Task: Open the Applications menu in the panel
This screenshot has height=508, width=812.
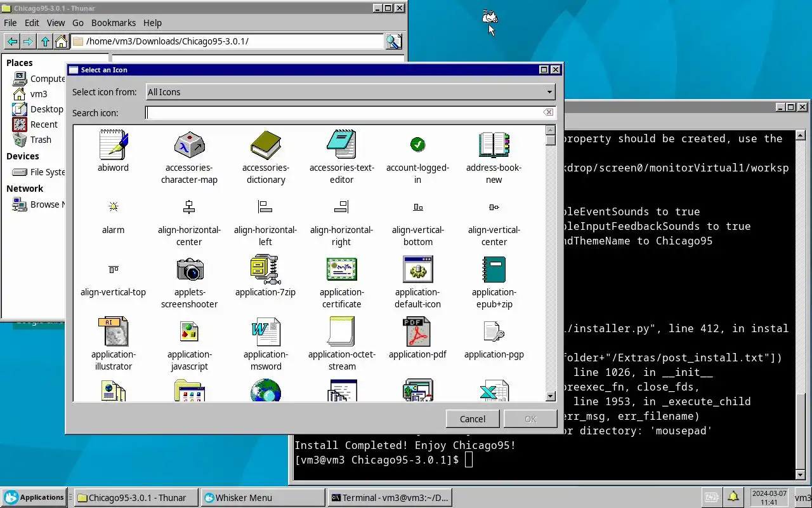Action: 34,497
